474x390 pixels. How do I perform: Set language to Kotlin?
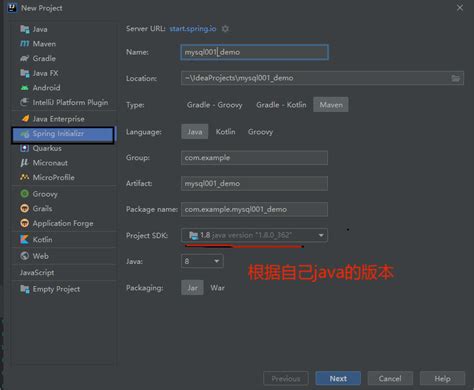tap(225, 132)
